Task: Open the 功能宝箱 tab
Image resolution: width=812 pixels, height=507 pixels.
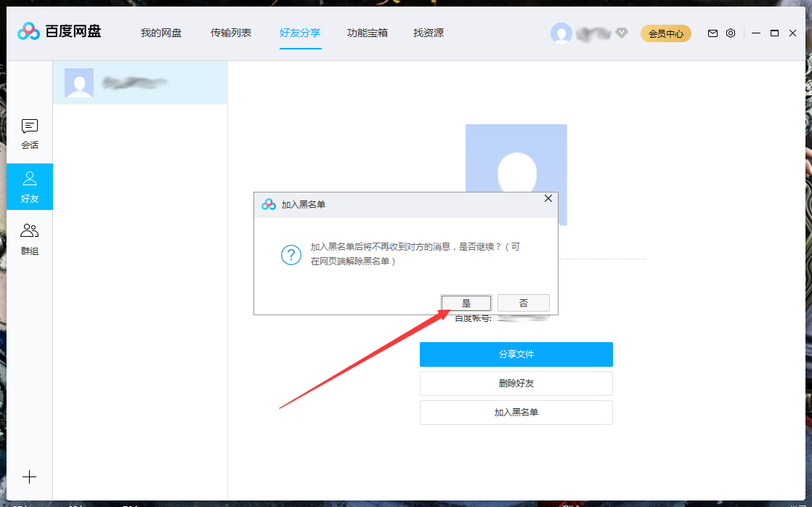Action: pos(368,33)
